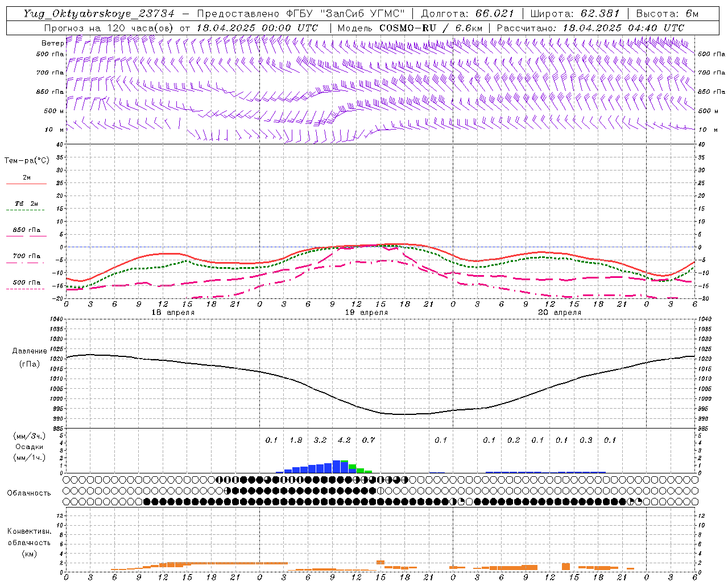Select the COSMO-RU model label
Screen dimensions: 728x582
point(404,28)
